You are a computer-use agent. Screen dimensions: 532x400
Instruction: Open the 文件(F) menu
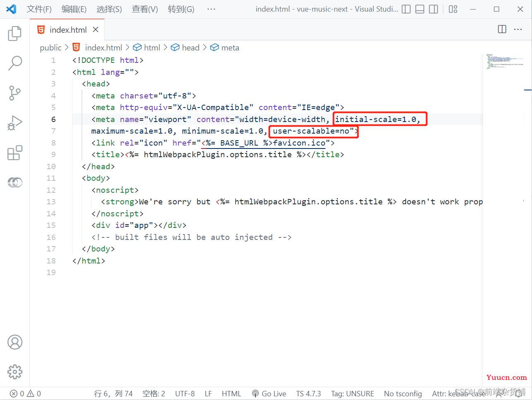39,9
